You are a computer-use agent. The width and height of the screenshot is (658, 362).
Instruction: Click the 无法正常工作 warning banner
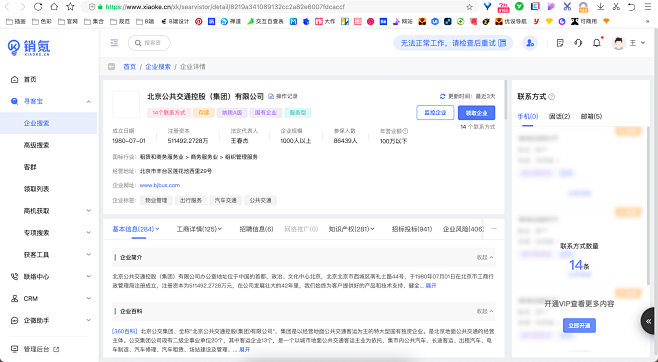point(453,43)
